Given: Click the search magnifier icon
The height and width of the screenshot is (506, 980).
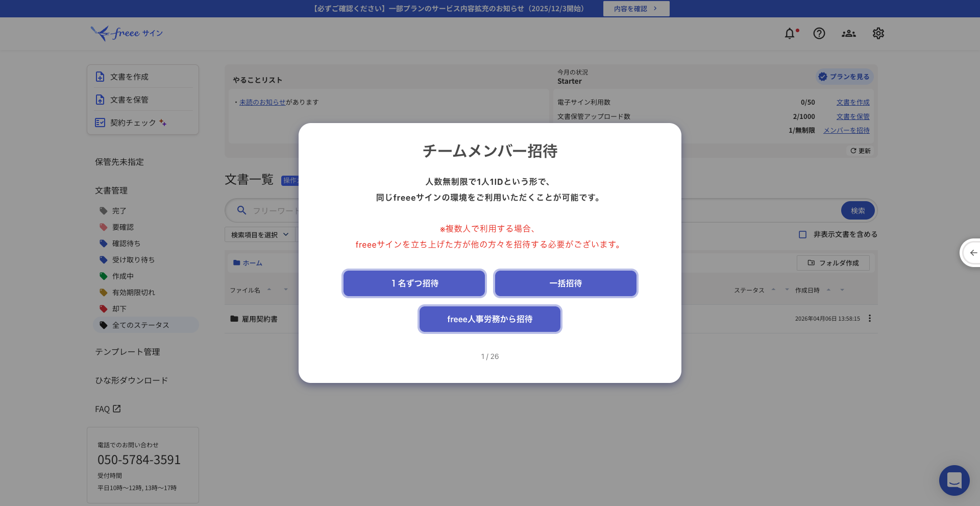Looking at the screenshot, I should pos(242,210).
